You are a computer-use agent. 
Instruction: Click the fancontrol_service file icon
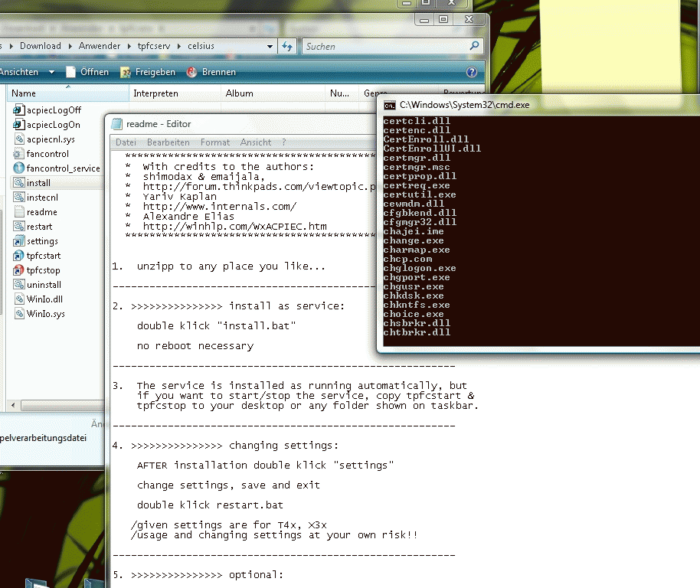(x=18, y=168)
